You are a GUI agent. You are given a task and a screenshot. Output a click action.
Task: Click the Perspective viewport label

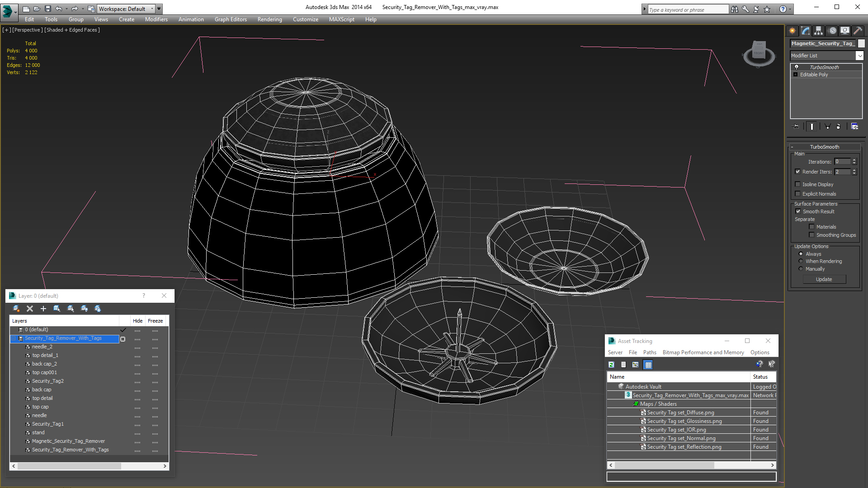tap(27, 30)
